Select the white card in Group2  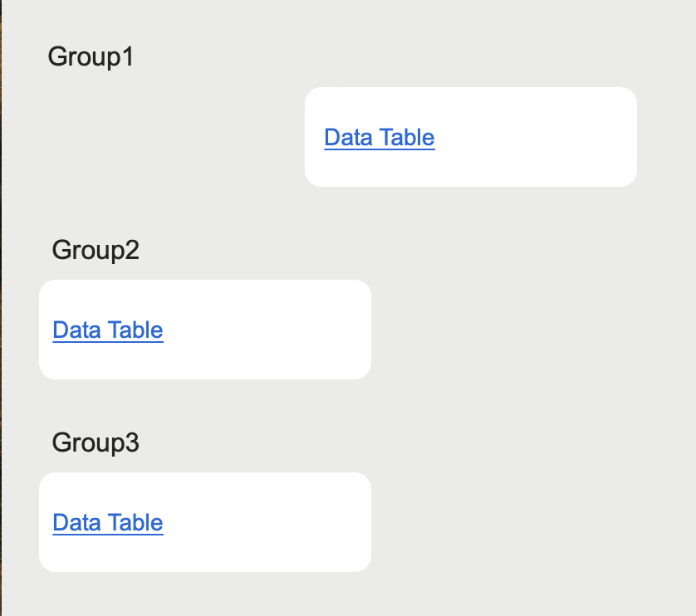pos(204,330)
